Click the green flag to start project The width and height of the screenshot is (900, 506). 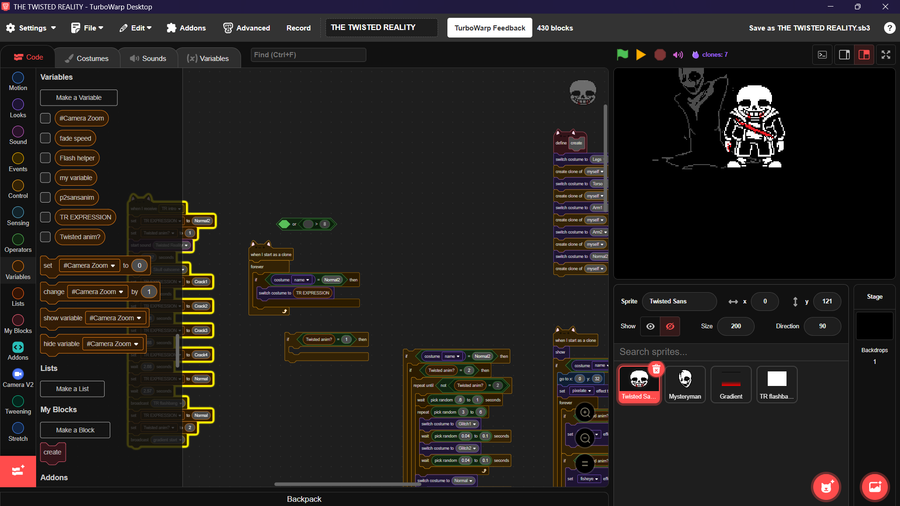click(622, 55)
